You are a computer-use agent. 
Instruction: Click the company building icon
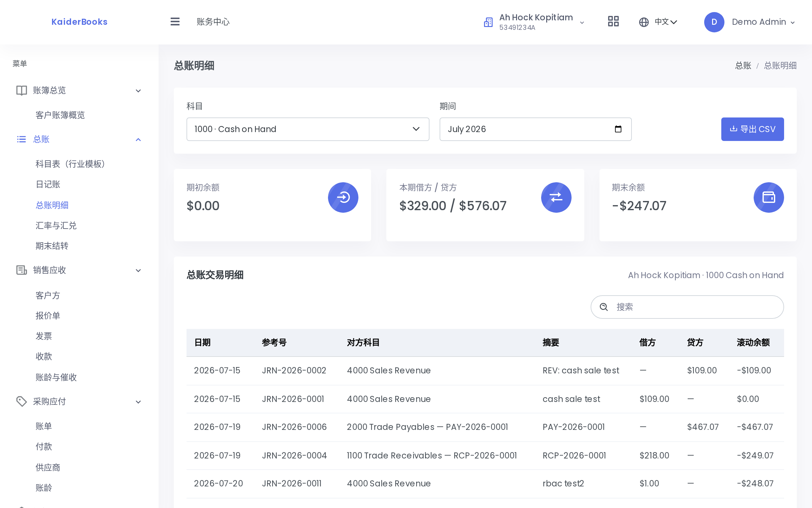click(488, 22)
